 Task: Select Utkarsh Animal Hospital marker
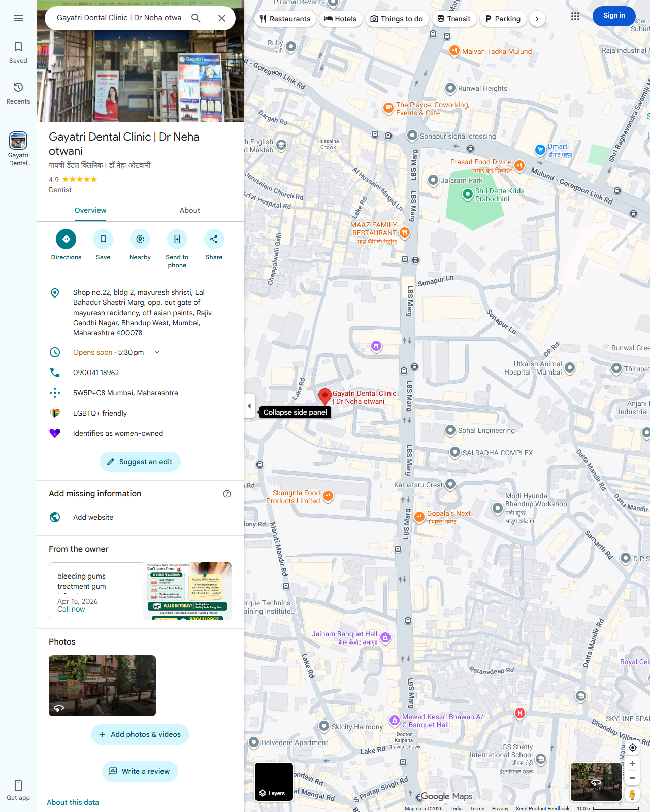[570, 367]
